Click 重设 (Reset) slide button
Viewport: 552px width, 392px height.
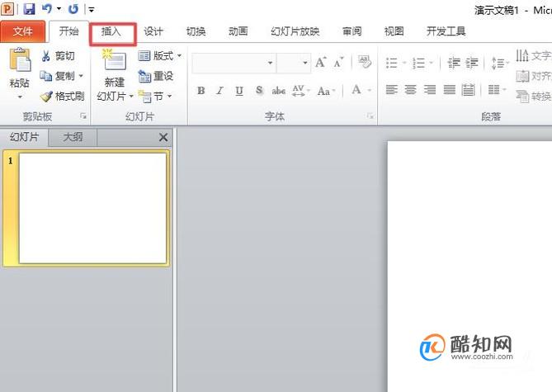tap(156, 76)
